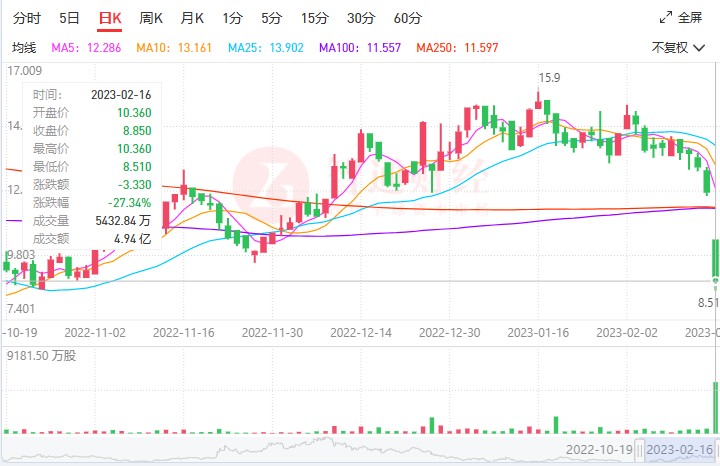This screenshot has height=466, width=720.
Task: Click the 2022-12-14 date axis label
Action: (x=361, y=332)
